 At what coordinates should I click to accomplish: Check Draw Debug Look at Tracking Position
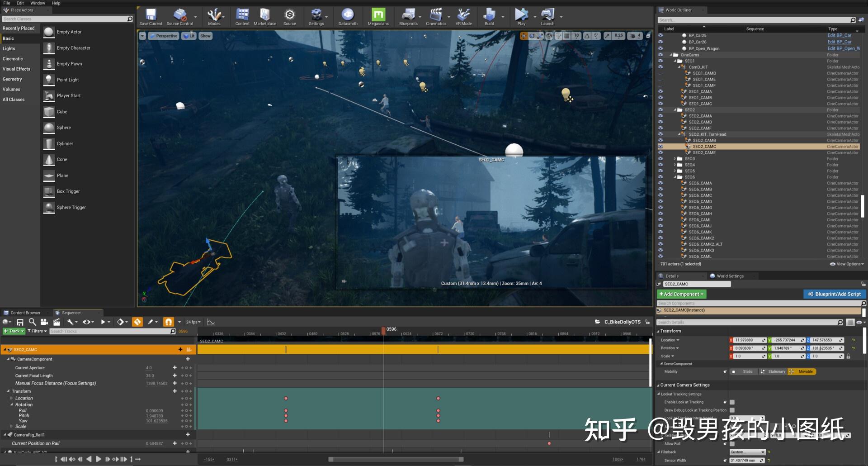tap(732, 410)
